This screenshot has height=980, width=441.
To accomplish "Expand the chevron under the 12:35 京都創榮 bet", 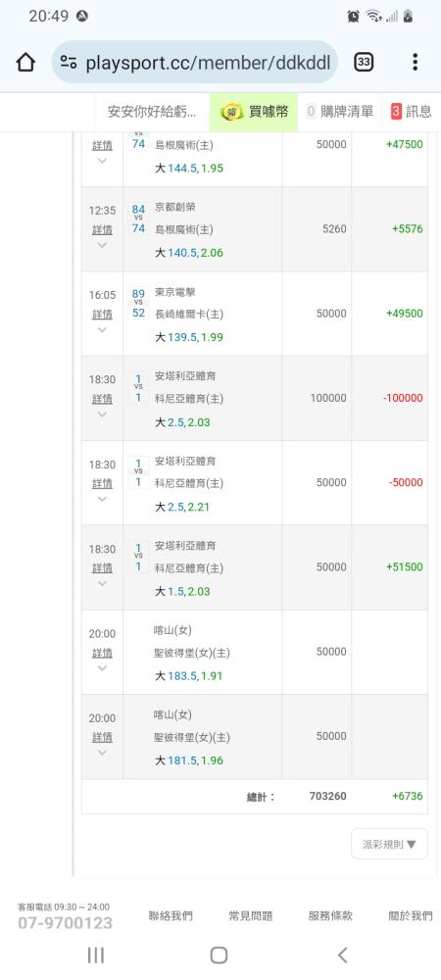I will pos(103,245).
